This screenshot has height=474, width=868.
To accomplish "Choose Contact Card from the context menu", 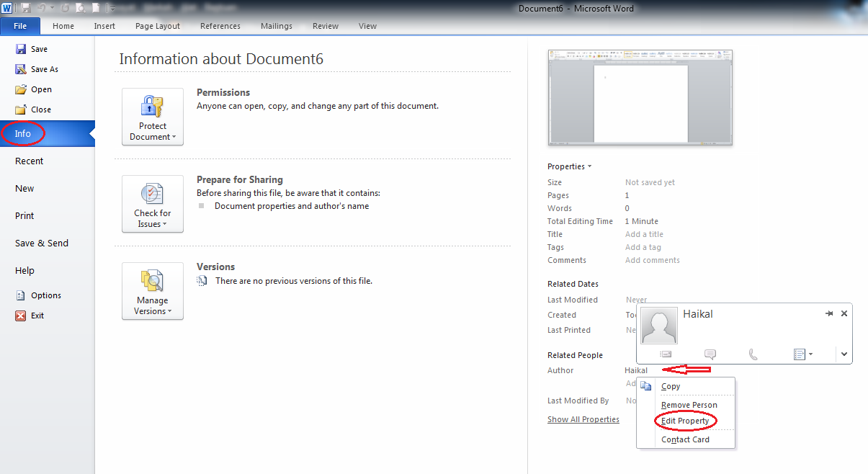I will click(686, 439).
